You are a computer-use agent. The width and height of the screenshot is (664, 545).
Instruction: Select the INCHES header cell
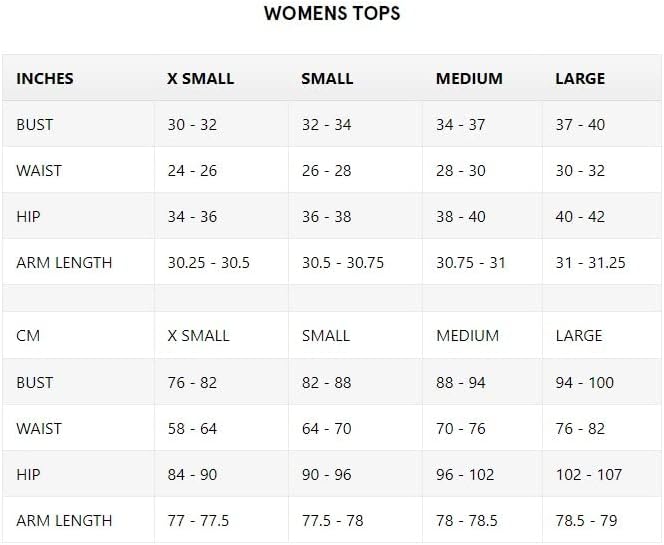78,78
